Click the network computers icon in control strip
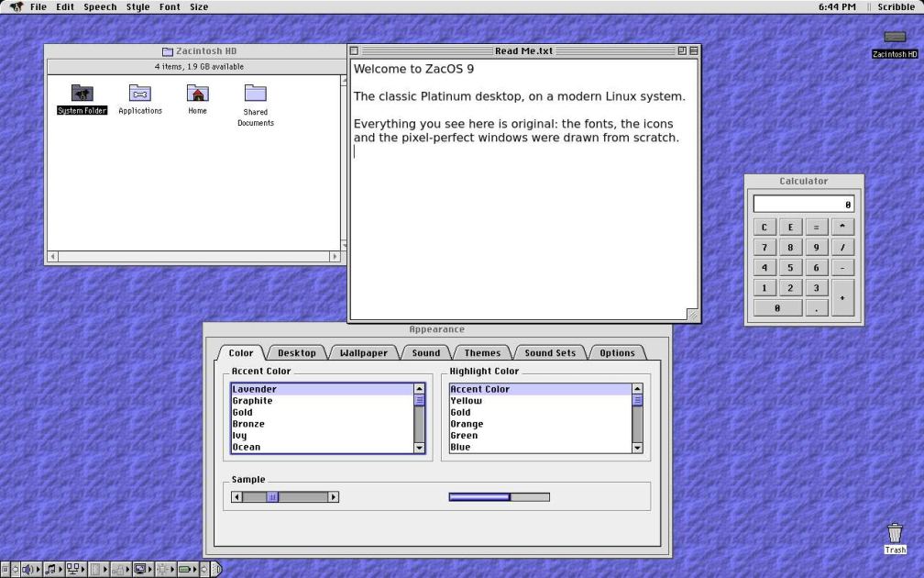Image resolution: width=924 pixels, height=578 pixels. (72, 569)
